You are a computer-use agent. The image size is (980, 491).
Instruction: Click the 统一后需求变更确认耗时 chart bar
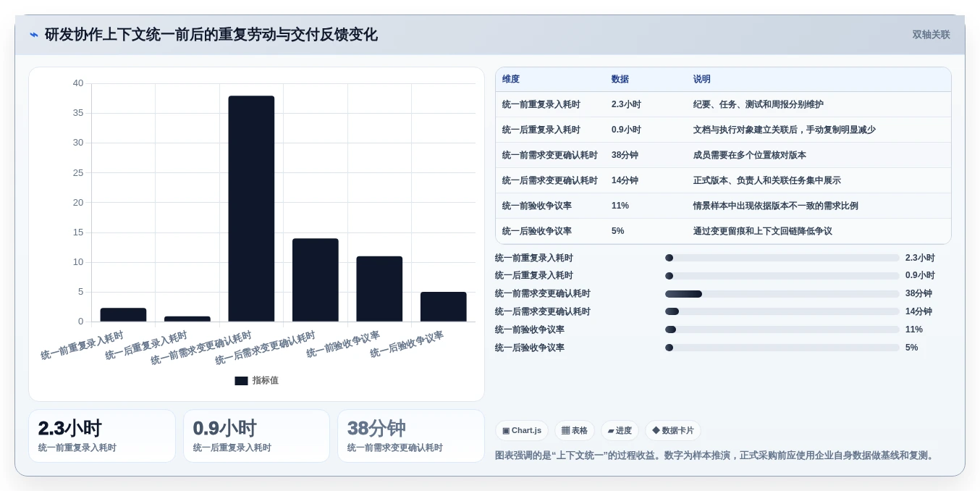point(316,280)
